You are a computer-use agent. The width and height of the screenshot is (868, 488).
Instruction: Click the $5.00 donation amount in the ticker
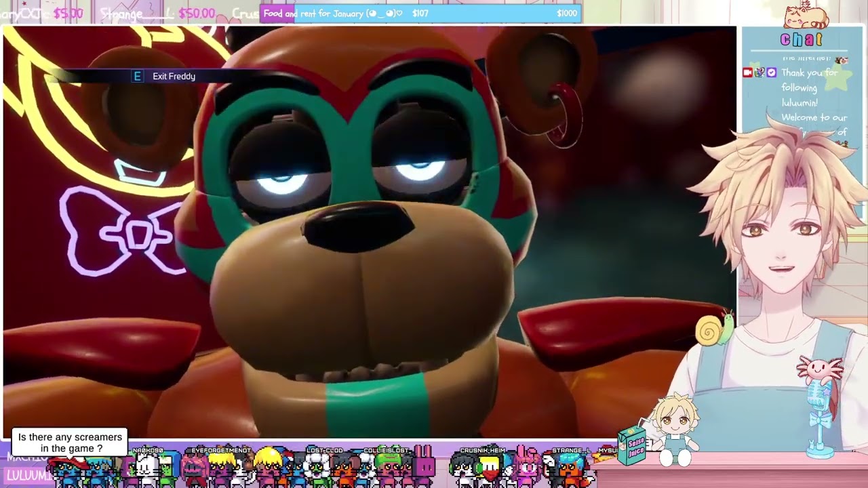pyautogui.click(x=68, y=14)
